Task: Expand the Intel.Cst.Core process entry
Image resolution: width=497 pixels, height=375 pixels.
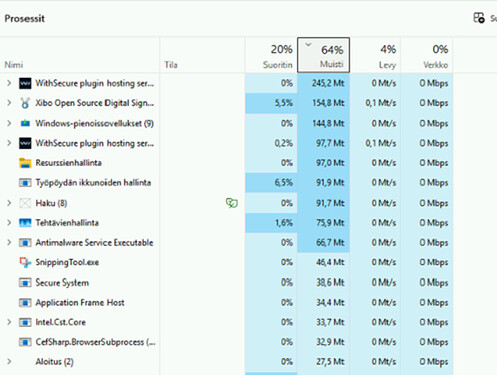Action: [9, 322]
